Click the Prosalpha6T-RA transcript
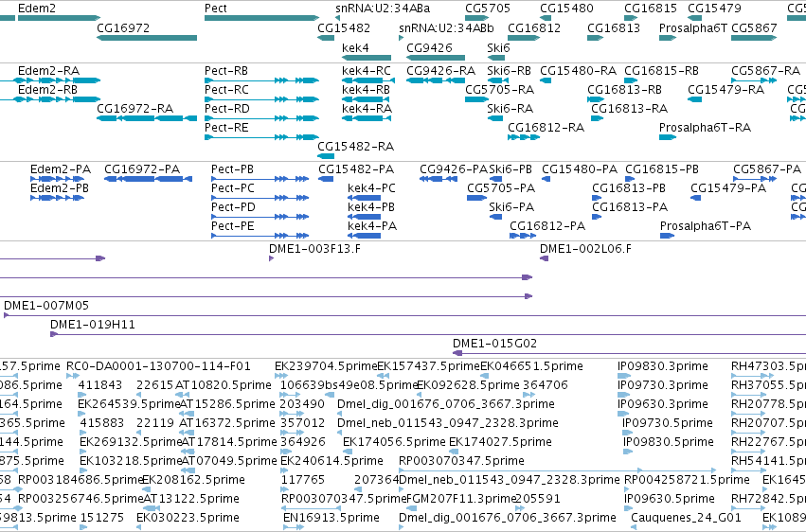806x532 pixels. (x=668, y=137)
